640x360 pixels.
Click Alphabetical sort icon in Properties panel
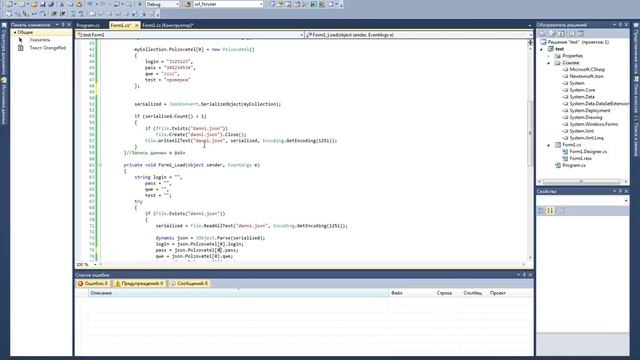click(550, 211)
